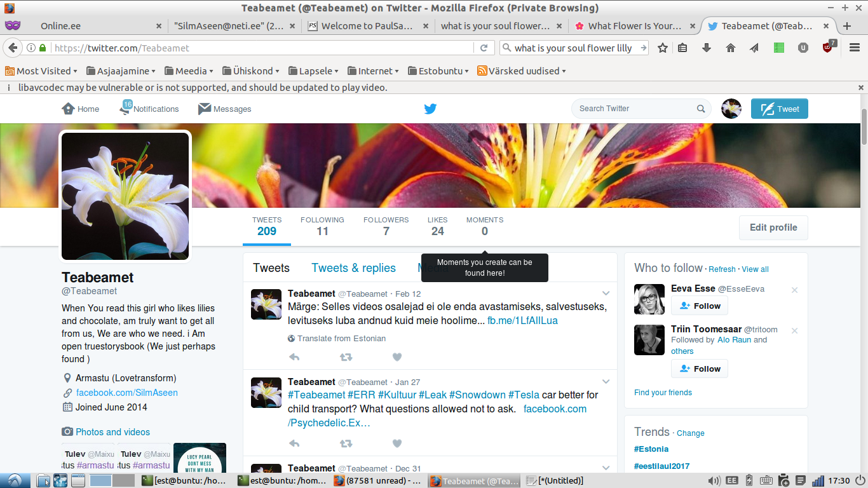
Task: Reply to the Jan 27 tweet
Action: tap(294, 444)
